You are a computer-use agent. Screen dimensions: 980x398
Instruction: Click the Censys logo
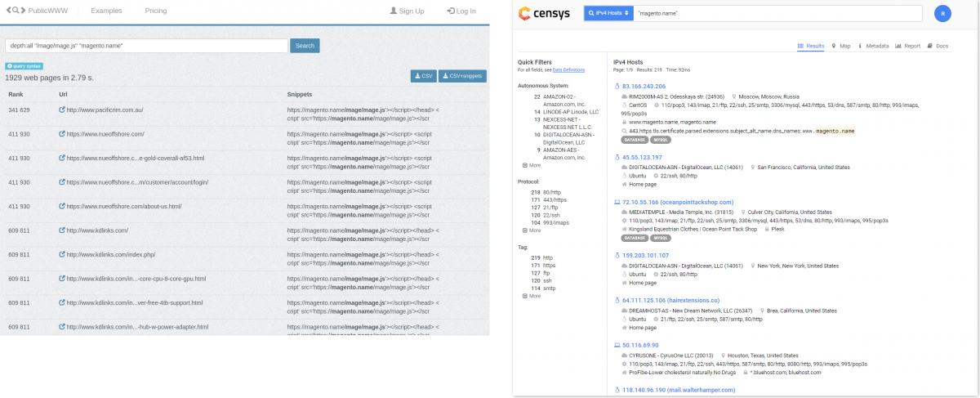[545, 14]
